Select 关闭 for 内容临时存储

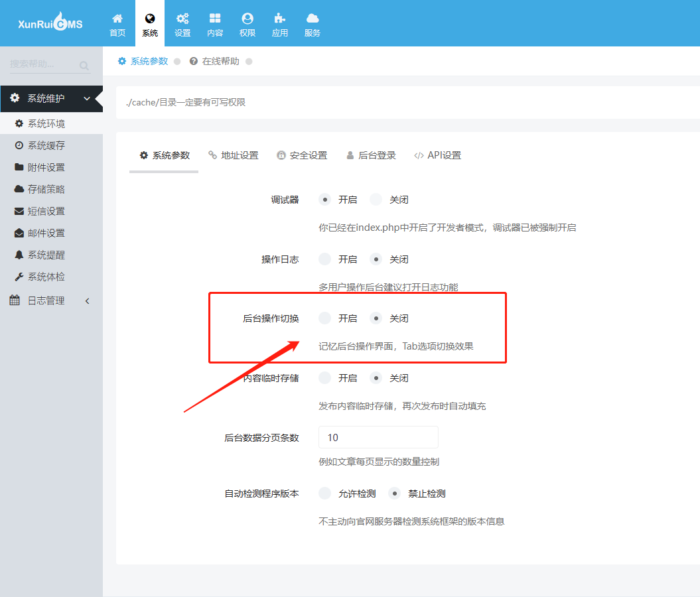(x=376, y=378)
